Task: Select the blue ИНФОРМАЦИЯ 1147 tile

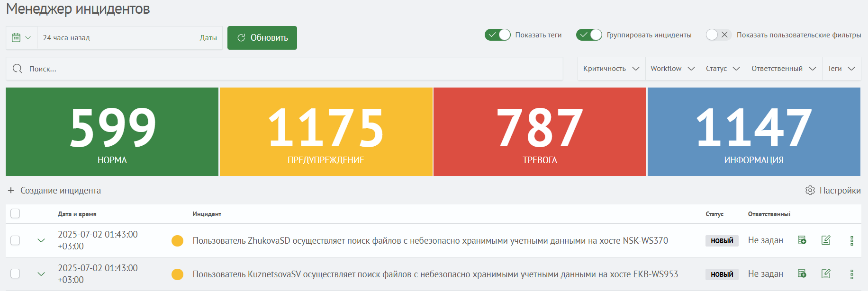Action: 754,132
